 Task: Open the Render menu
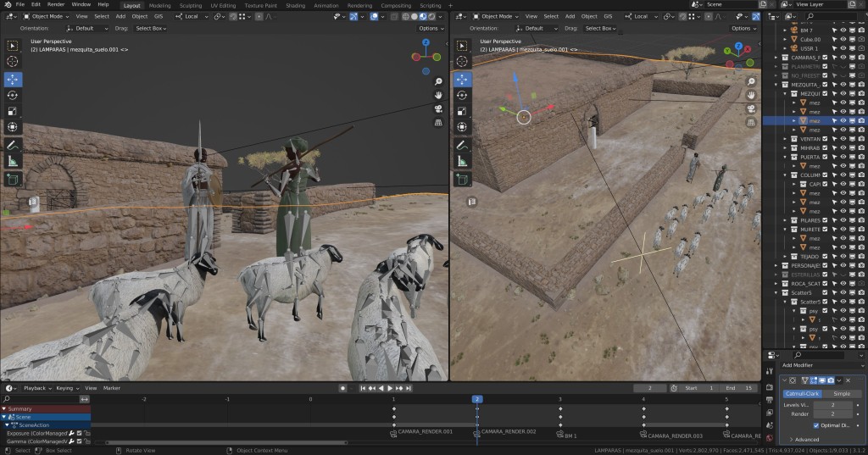[56, 5]
